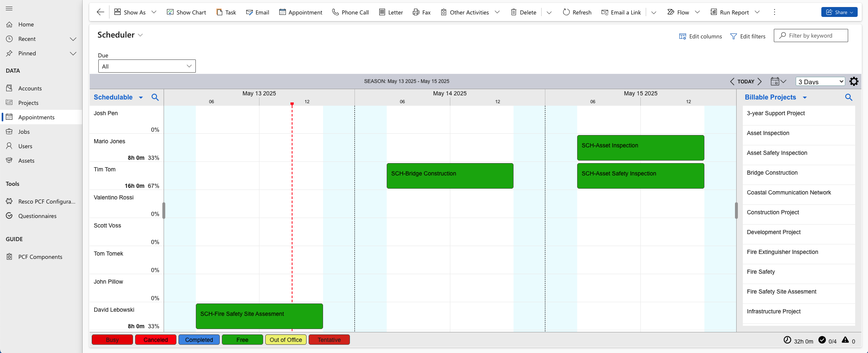
Task: Search schedulable resources magnifier icon
Action: pos(155,97)
